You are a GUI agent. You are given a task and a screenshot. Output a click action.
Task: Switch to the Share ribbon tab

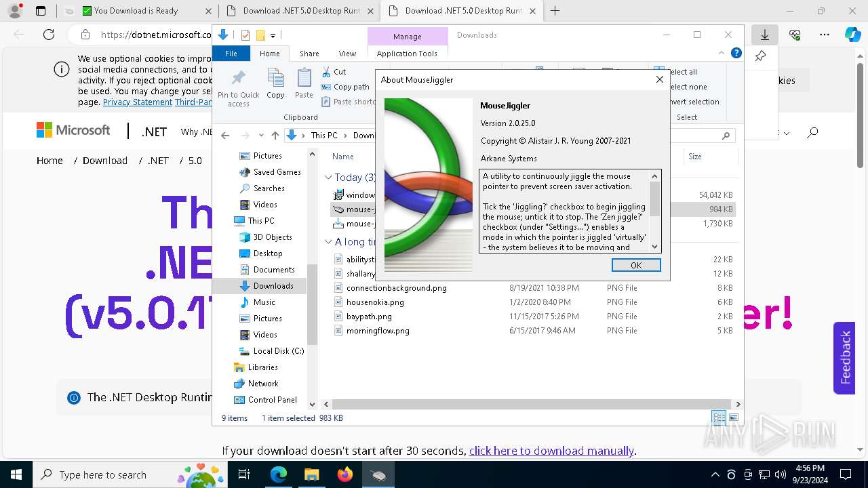click(309, 54)
